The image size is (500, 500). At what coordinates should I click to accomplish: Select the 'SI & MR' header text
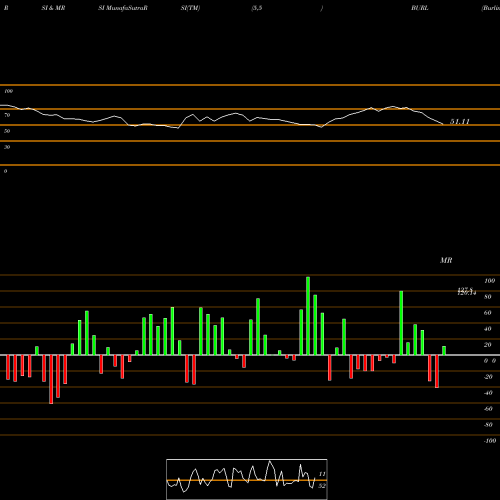53,8
